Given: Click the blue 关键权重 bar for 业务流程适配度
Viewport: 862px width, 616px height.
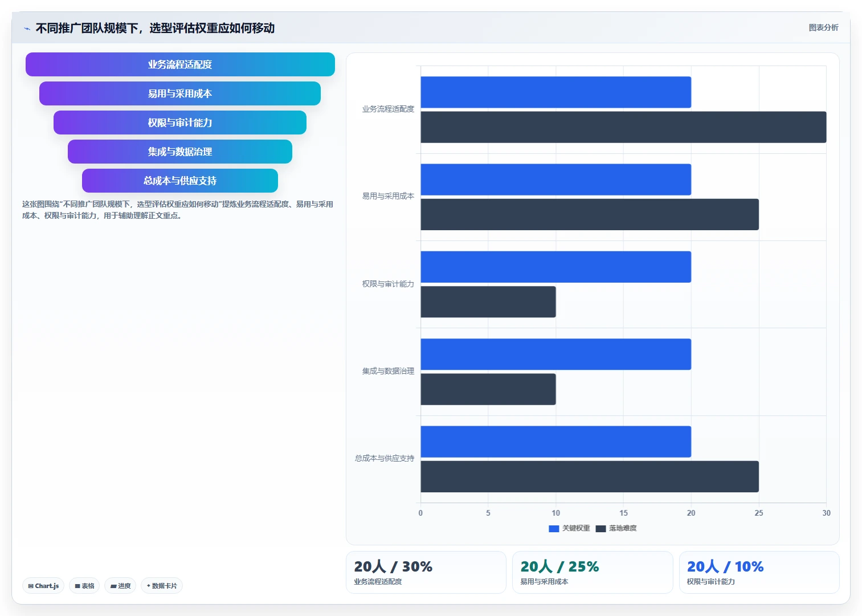Looking at the screenshot, I should pos(556,92).
